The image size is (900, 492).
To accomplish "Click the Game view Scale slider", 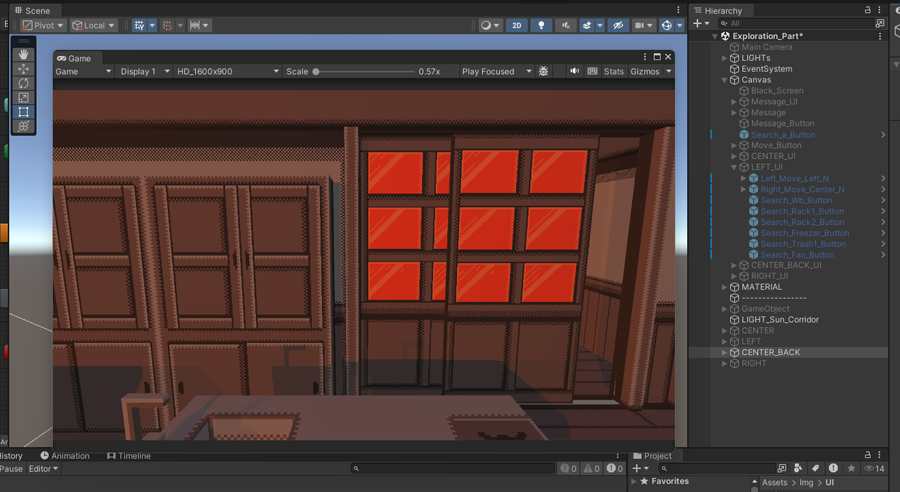I will [x=364, y=72].
